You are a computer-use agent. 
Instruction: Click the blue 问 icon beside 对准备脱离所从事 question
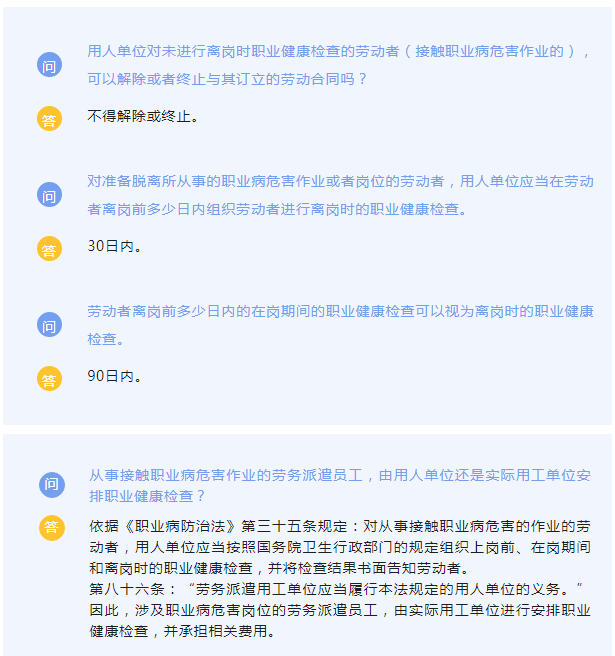pyautogui.click(x=49, y=195)
